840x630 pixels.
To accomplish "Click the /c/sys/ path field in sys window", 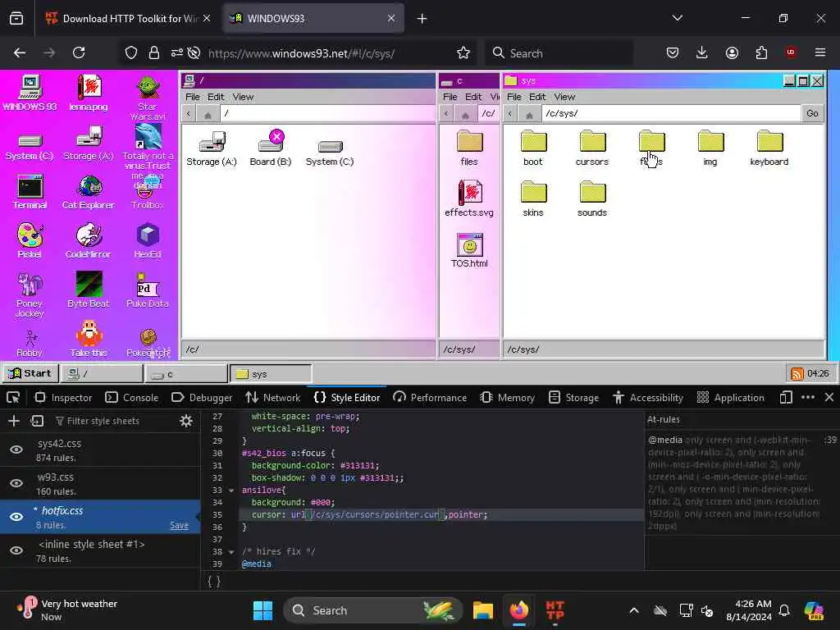I will click(x=671, y=113).
